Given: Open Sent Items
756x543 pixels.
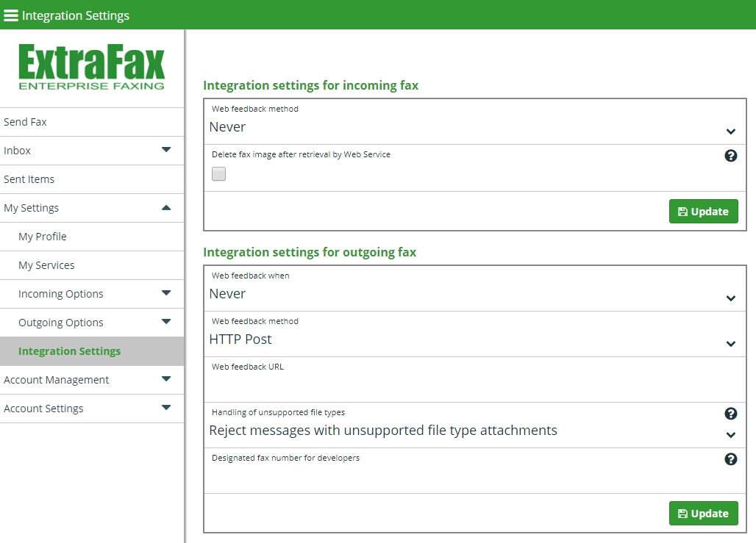Looking at the screenshot, I should 92,179.
